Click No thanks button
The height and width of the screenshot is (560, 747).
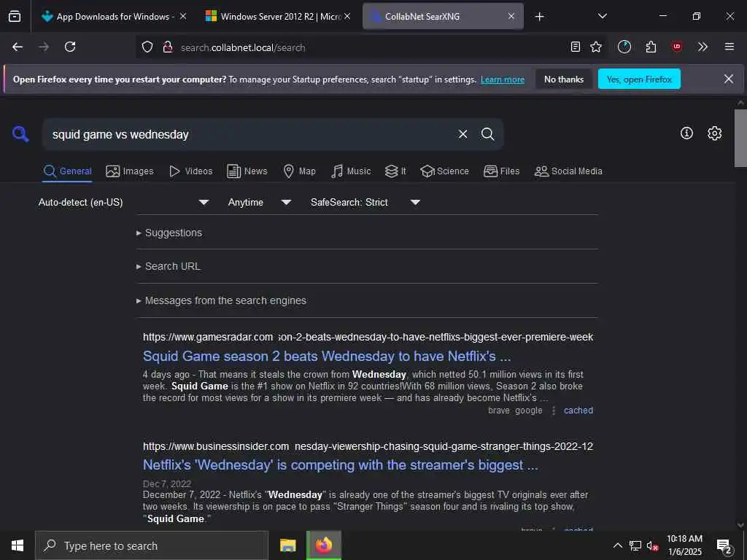point(564,79)
